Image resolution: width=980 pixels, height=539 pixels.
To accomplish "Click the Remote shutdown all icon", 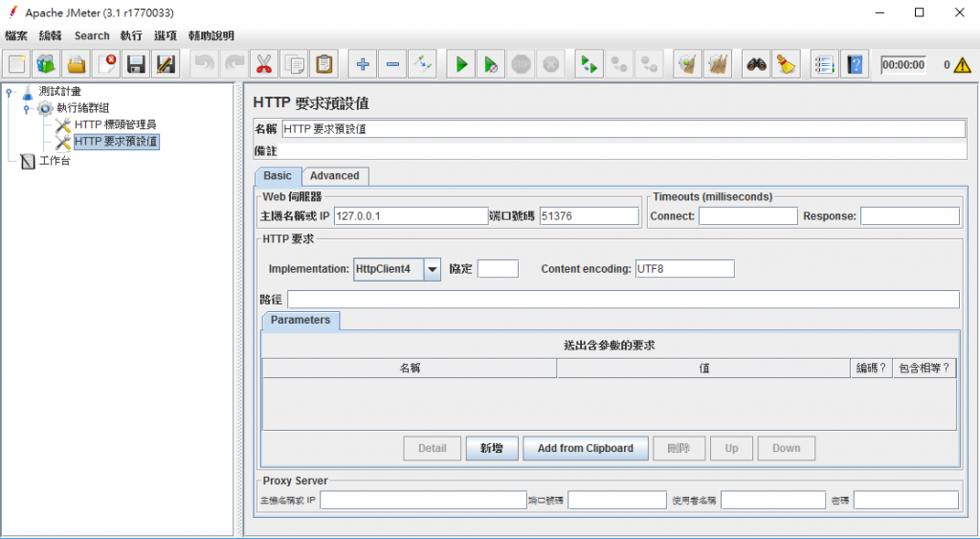I will (649, 64).
